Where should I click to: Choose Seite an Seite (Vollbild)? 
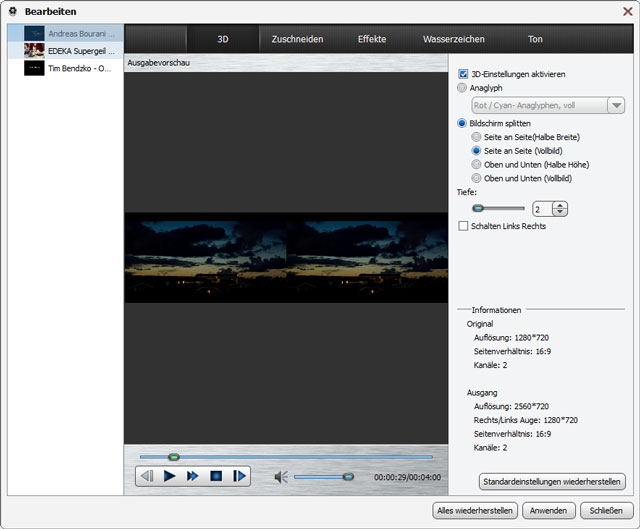(476, 151)
